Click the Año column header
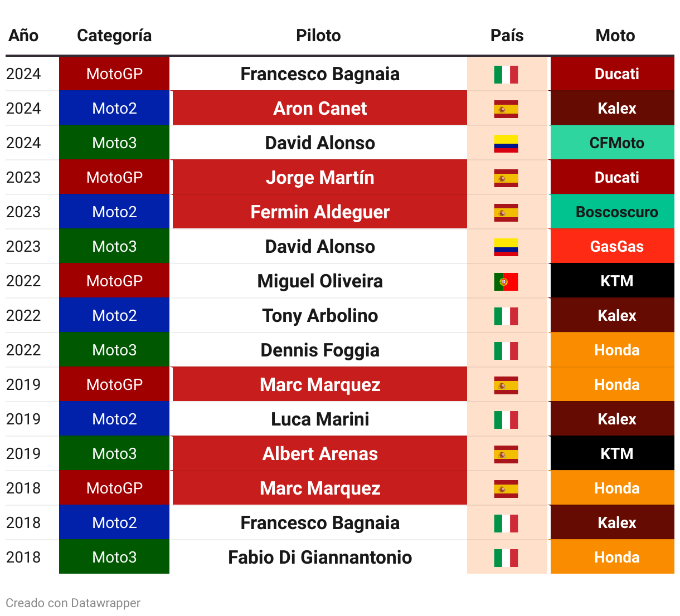This screenshot has height=616, width=680. [x=23, y=36]
